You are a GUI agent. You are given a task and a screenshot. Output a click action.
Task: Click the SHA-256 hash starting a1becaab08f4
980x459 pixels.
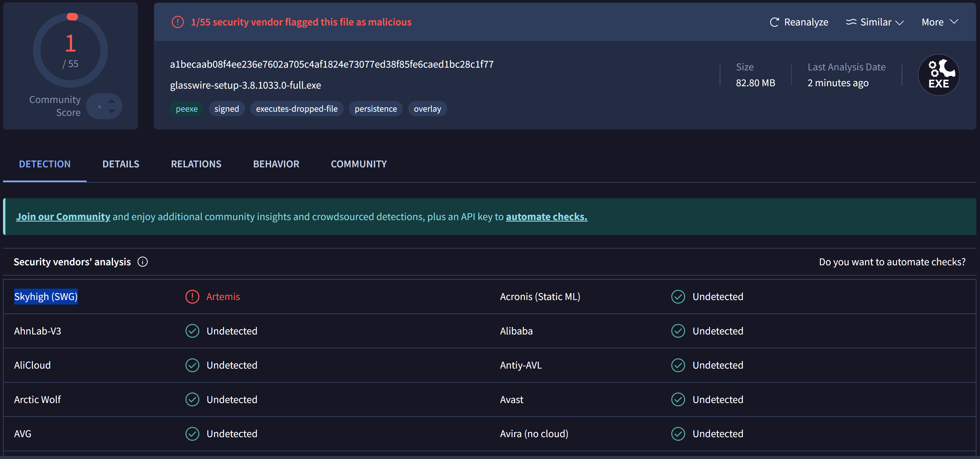[332, 64]
